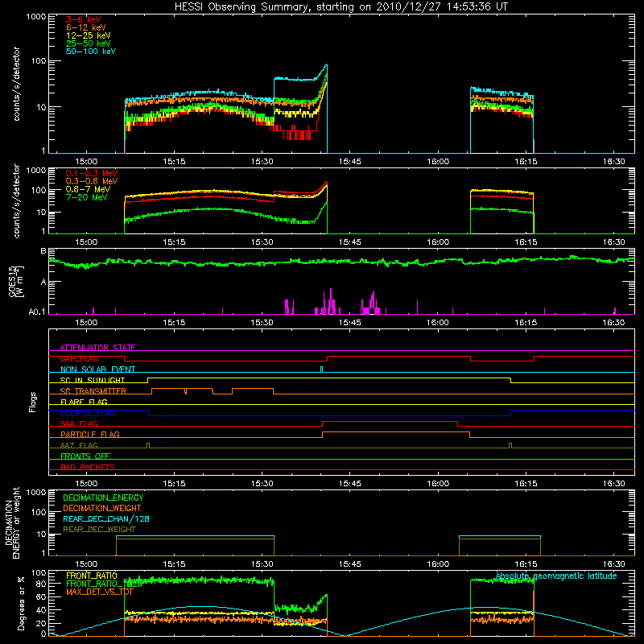Click the "GOES15" vertical axis label
The width and height of the screenshot is (644, 644).
13,281
